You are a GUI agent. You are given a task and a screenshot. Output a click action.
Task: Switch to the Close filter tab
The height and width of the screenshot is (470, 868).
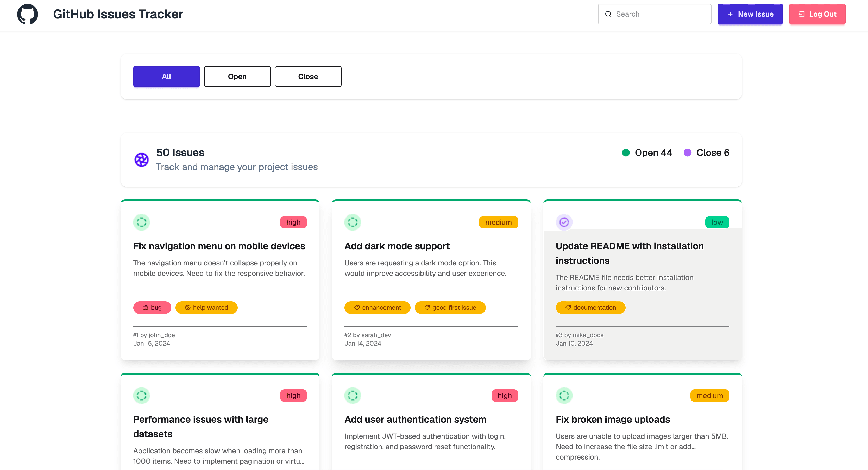pyautogui.click(x=308, y=77)
